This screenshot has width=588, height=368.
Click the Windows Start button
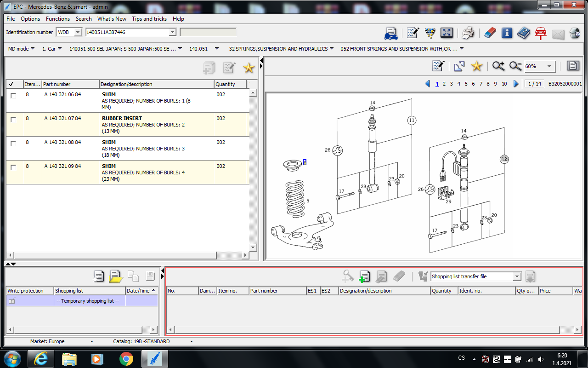point(12,358)
